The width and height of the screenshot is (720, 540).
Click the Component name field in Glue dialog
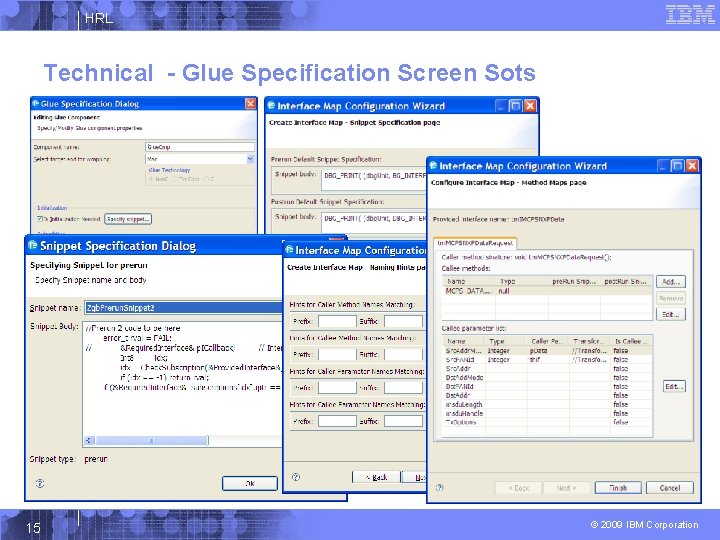point(200,147)
